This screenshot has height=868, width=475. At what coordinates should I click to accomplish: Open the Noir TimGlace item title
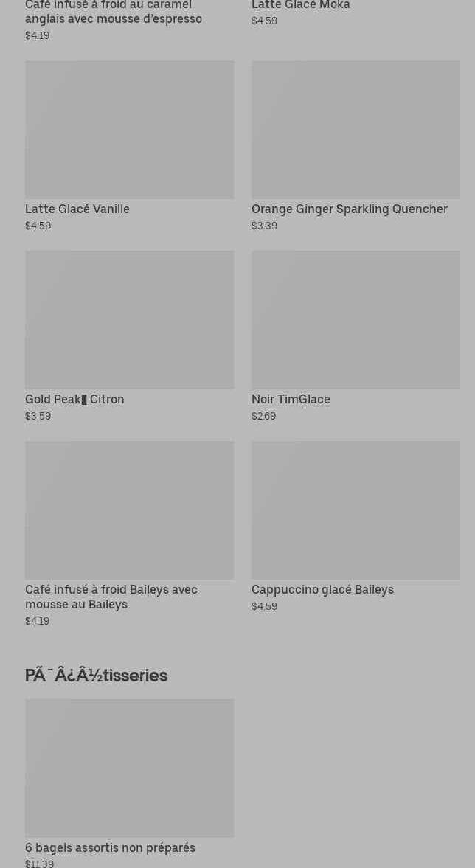[x=291, y=399]
